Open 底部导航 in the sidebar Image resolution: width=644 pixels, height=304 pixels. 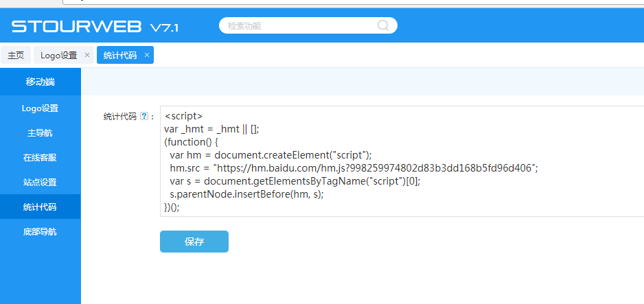coord(40,231)
